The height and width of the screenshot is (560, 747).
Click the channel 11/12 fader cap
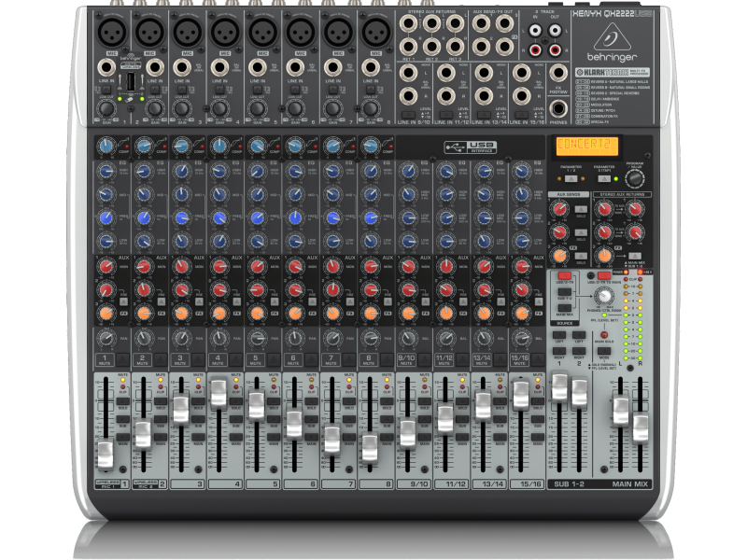[x=445, y=419]
